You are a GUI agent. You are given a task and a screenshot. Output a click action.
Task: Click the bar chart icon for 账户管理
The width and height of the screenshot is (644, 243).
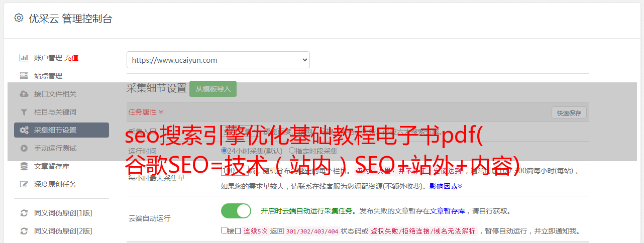pos(24,58)
